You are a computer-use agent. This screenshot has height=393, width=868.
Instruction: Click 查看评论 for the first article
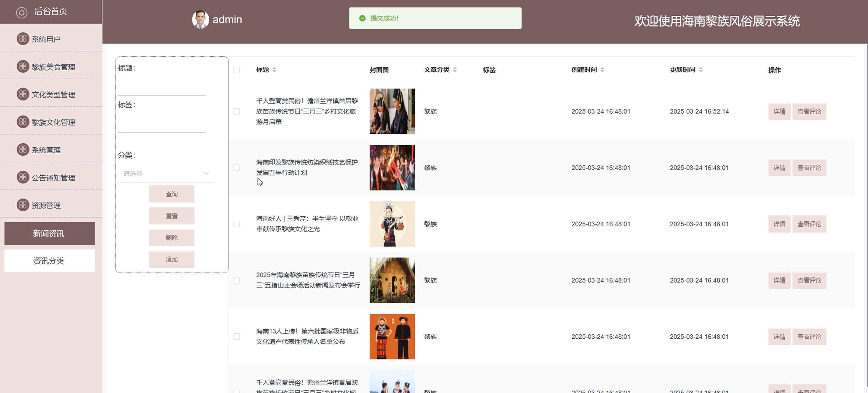pos(809,111)
